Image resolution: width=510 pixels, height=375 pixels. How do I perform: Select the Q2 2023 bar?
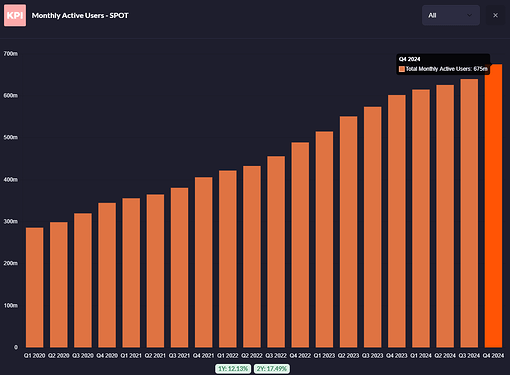point(348,232)
